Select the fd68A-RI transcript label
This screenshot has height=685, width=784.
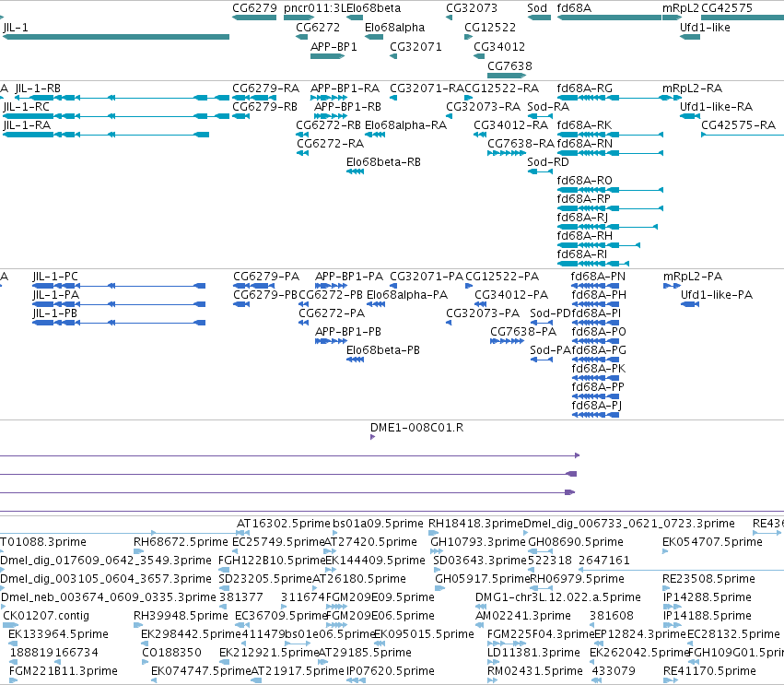click(582, 254)
